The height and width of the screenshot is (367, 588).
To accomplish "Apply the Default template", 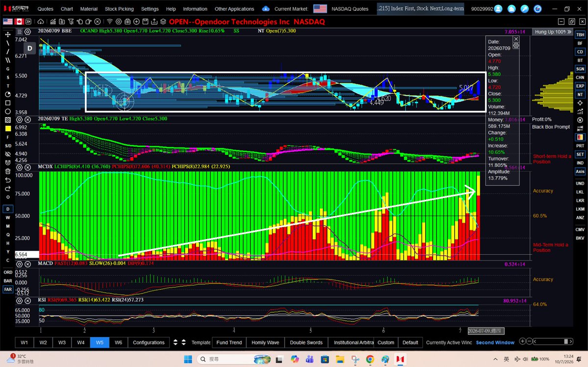I will click(410, 343).
